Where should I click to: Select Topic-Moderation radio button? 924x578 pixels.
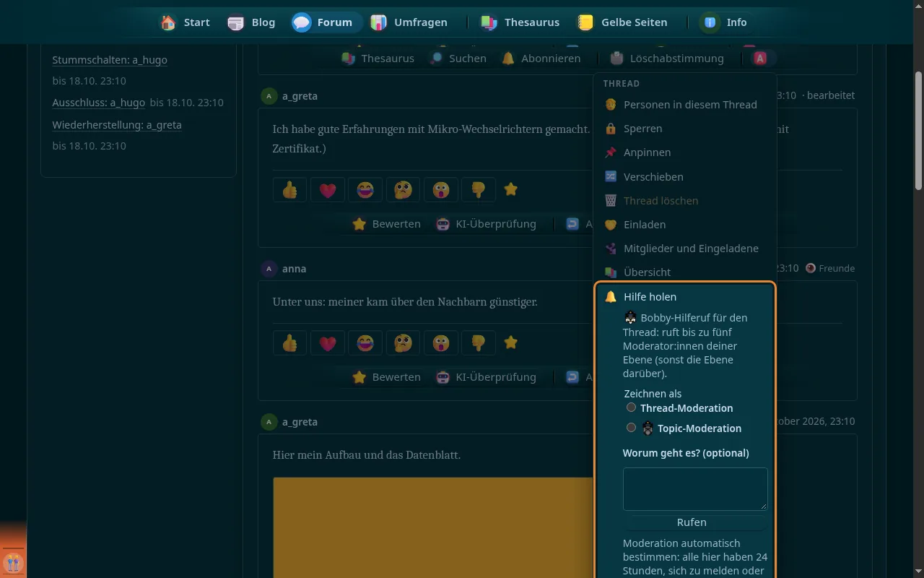631,428
